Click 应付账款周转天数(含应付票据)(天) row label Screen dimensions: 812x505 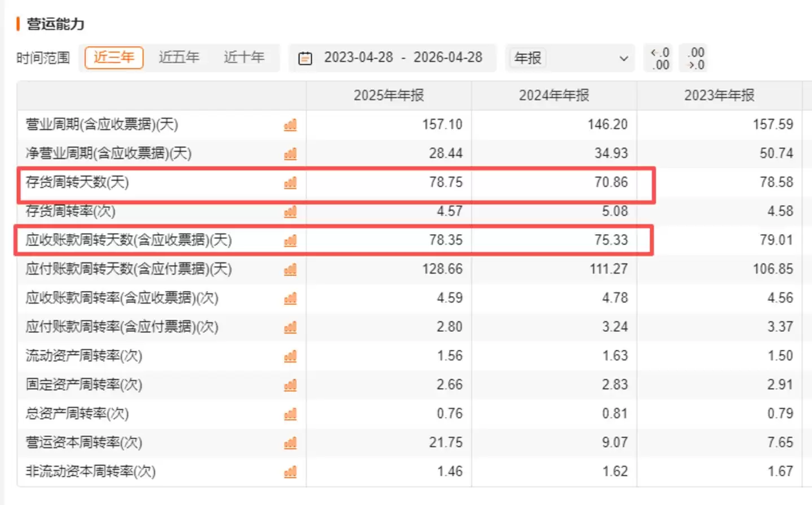point(129,269)
